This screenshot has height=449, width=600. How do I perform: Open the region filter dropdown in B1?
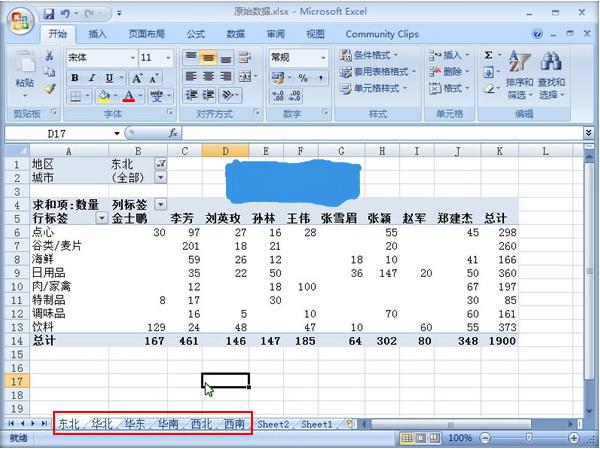[161, 164]
